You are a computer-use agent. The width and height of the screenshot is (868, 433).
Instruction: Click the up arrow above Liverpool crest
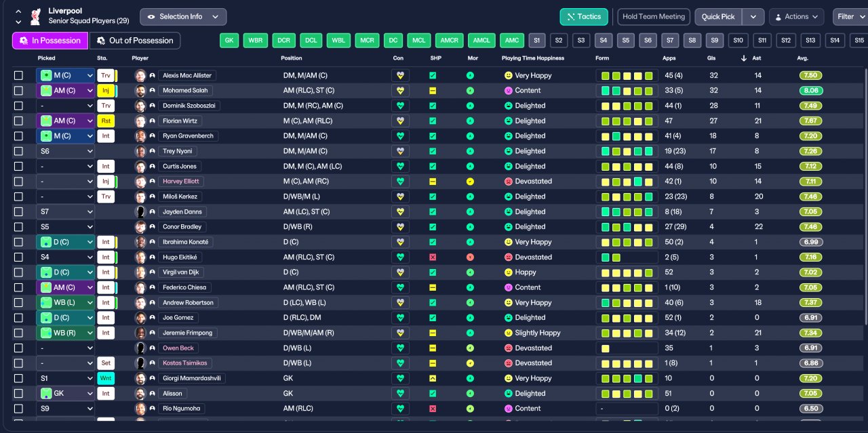[18, 12]
